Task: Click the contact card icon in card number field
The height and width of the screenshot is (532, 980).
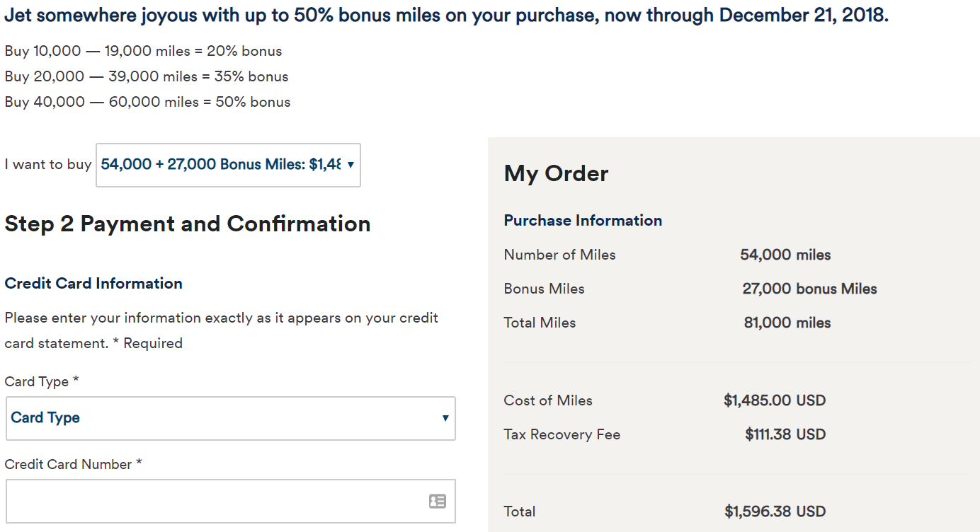Action: (x=437, y=501)
